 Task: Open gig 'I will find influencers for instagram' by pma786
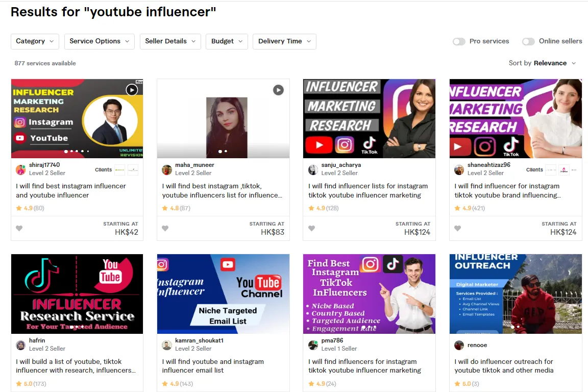(x=364, y=366)
